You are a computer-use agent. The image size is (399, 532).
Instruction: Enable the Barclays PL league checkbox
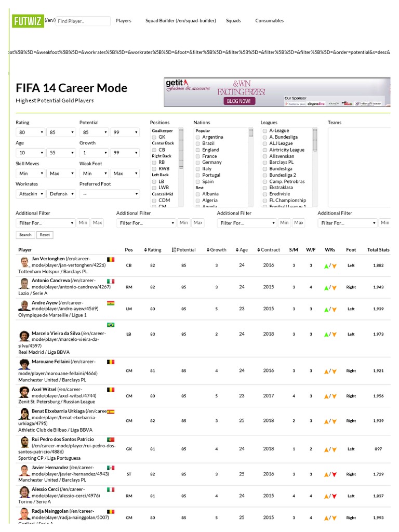click(264, 163)
